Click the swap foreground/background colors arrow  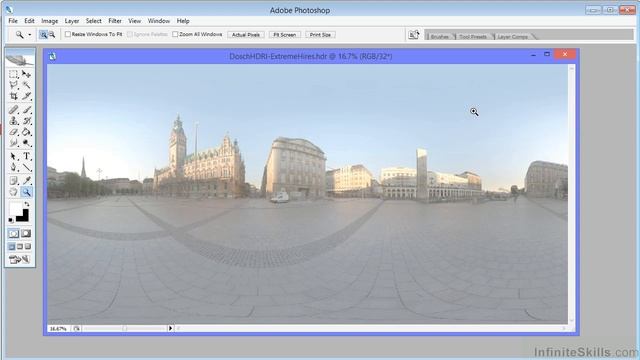[x=27, y=204]
